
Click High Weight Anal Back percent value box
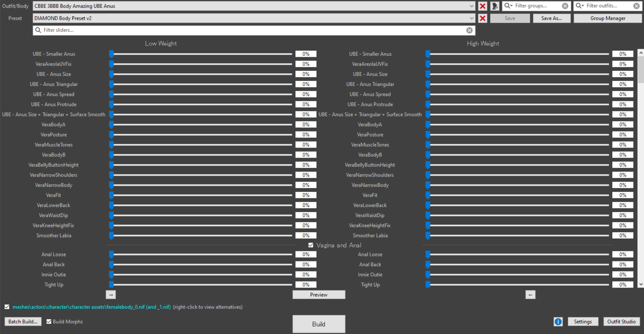coord(623,264)
